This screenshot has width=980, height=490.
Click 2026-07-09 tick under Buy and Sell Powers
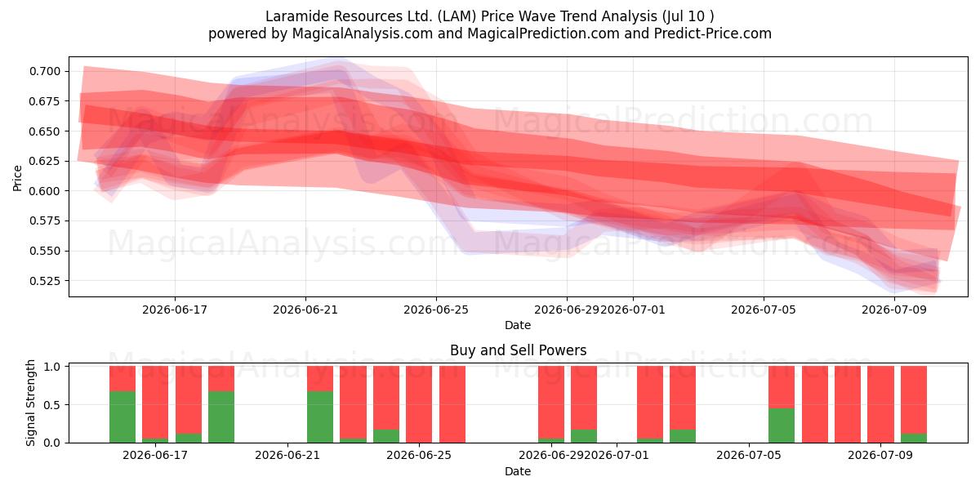point(880,456)
